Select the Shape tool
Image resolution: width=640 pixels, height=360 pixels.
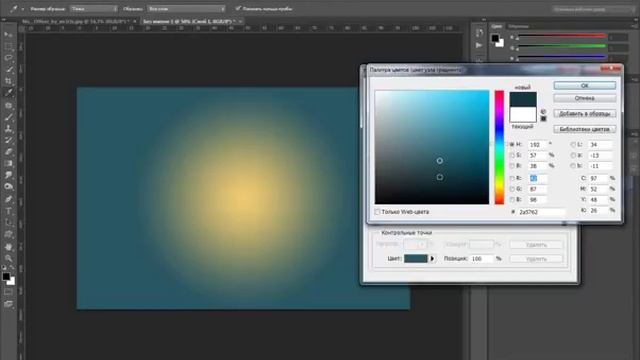click(8, 234)
